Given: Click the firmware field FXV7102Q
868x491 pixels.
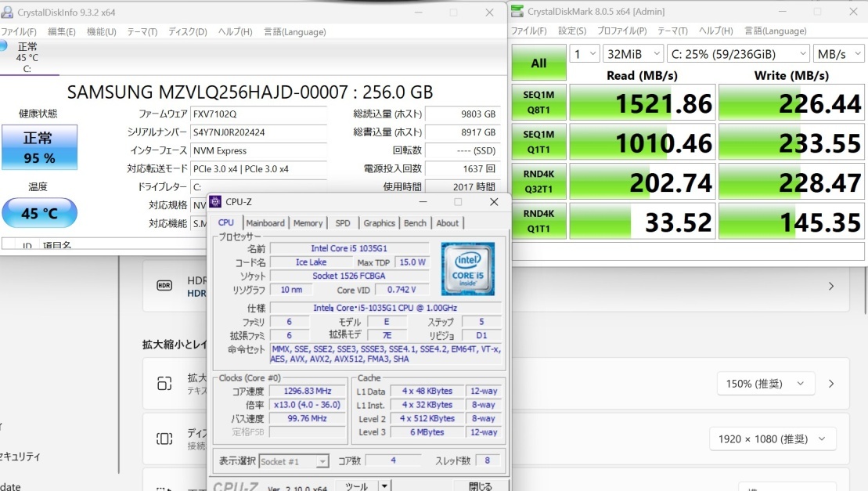Looking at the screenshot, I should pyautogui.click(x=258, y=114).
